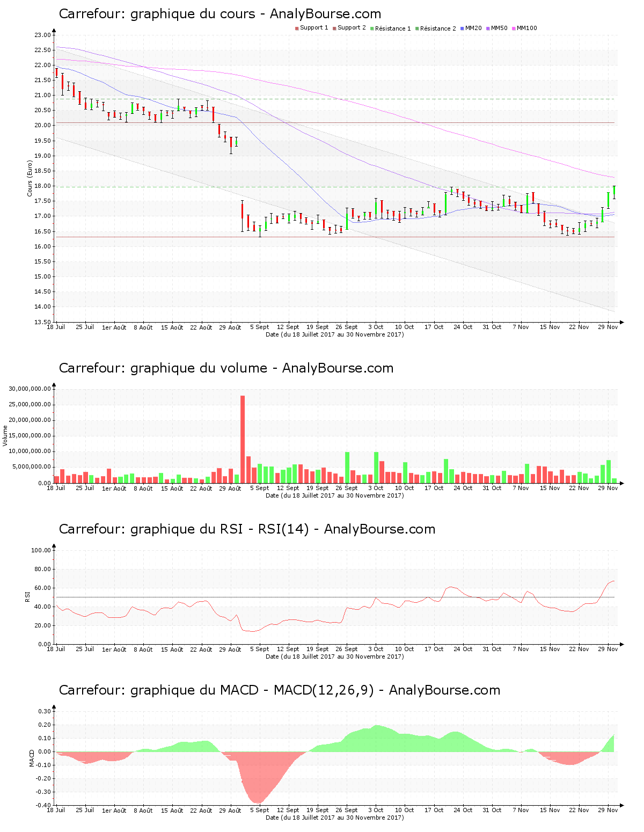Click "15 Août" date on volume chart axis
The image size is (644, 832).
pyautogui.click(x=172, y=488)
